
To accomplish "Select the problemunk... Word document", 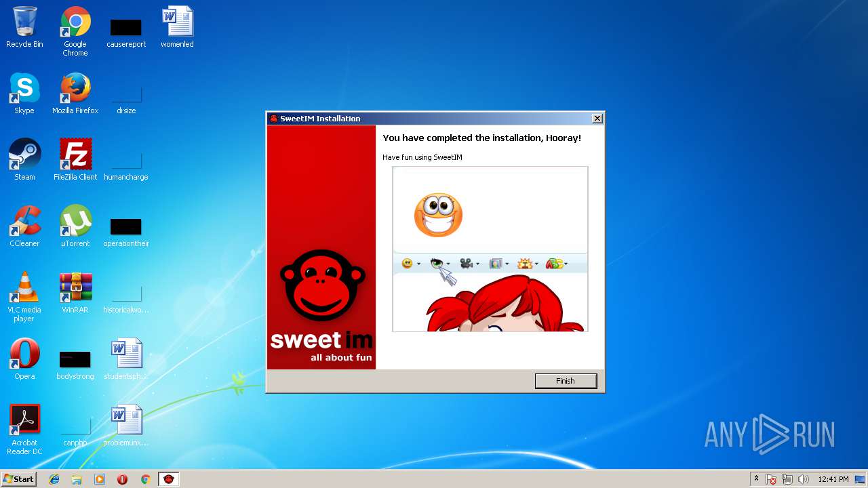I will point(126,426).
